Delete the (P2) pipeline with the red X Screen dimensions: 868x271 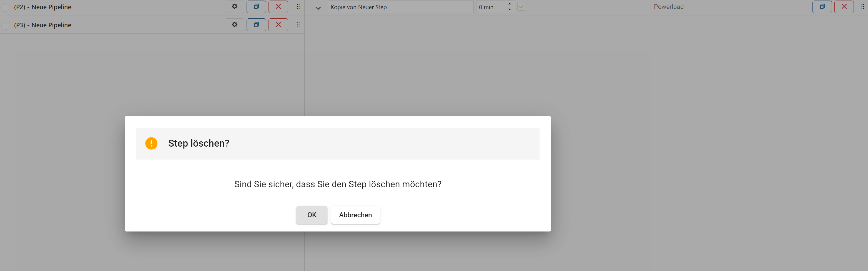pyautogui.click(x=278, y=6)
